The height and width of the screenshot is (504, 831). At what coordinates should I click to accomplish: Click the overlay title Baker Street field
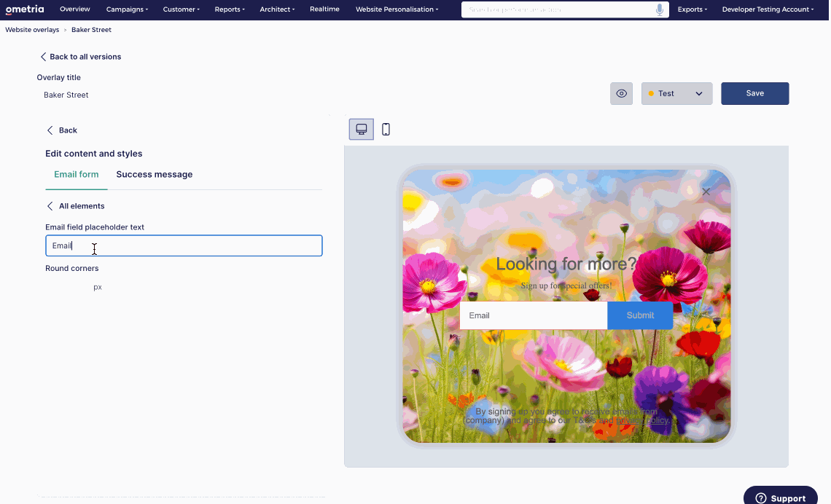pos(66,95)
